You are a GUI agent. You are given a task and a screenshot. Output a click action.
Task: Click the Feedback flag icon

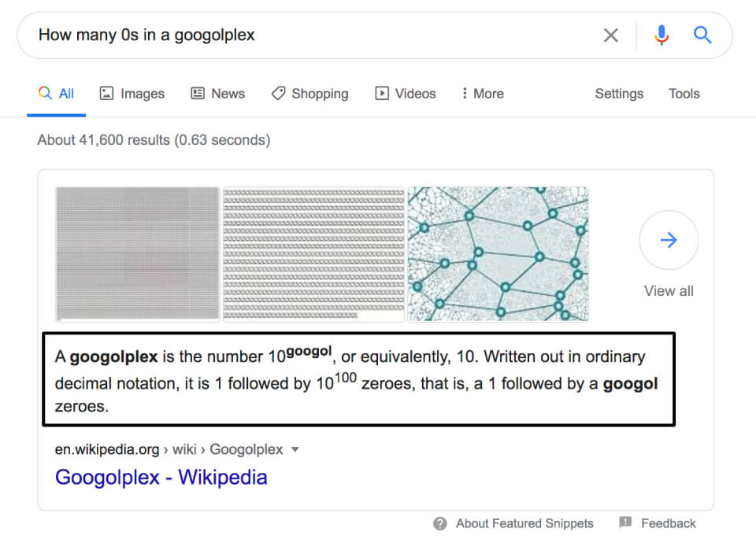[625, 522]
